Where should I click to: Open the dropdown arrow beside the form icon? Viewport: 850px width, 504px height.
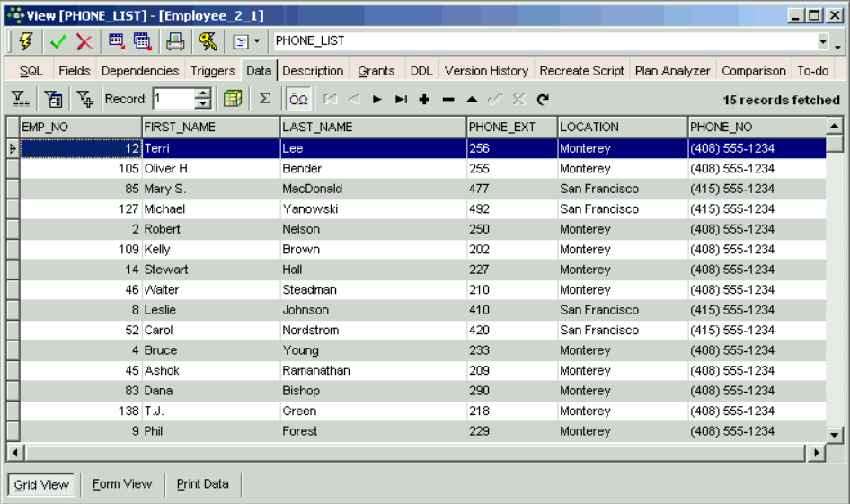(257, 41)
